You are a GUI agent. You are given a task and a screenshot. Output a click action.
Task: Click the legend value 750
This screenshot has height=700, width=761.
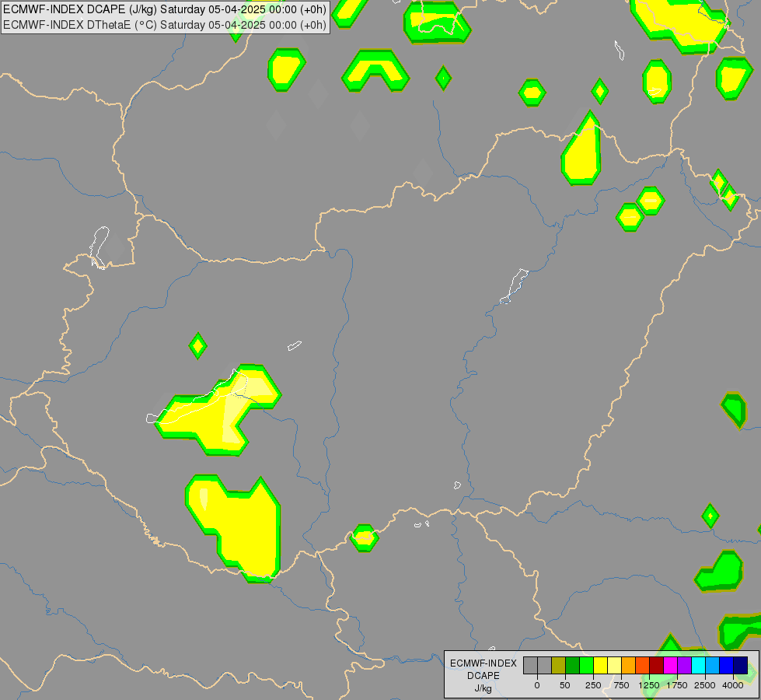click(621, 685)
